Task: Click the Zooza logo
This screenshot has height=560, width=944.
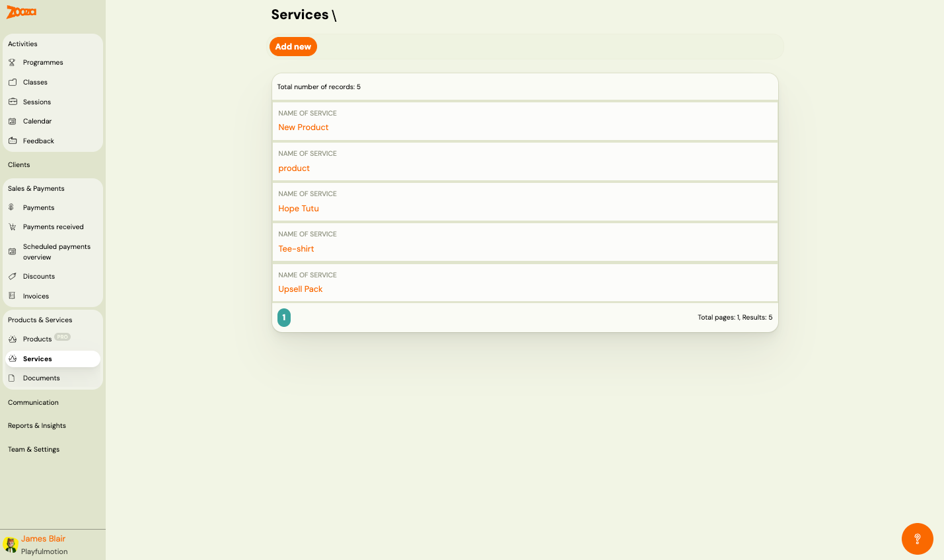Action: (20, 12)
